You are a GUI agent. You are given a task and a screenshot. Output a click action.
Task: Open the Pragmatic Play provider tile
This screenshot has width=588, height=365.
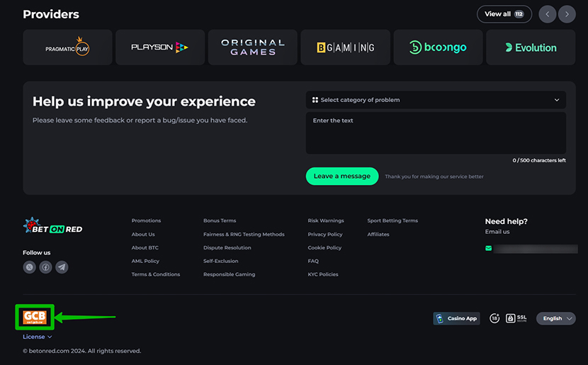point(67,47)
